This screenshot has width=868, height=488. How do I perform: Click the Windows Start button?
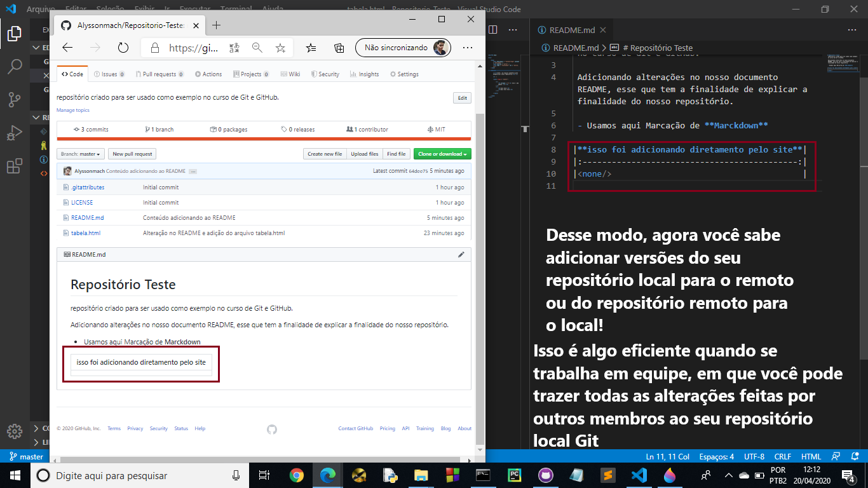coord(14,475)
